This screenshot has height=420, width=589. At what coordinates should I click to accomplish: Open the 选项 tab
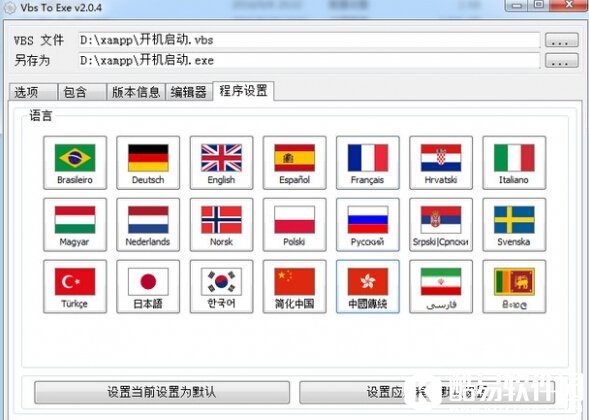(33, 92)
